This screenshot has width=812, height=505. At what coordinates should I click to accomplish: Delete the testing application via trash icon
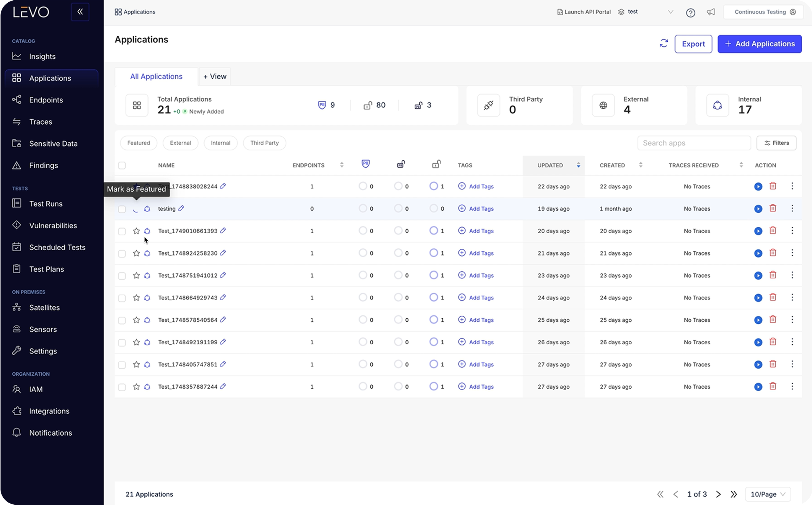coord(773,208)
